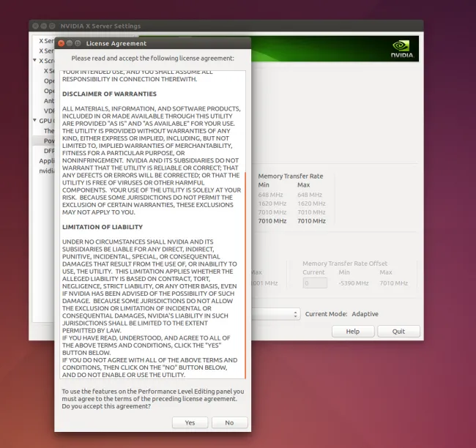Viewport: 476px width, 448px height.
Task: Click the Disclaimer of Warranties heading text
Action: click(x=109, y=94)
